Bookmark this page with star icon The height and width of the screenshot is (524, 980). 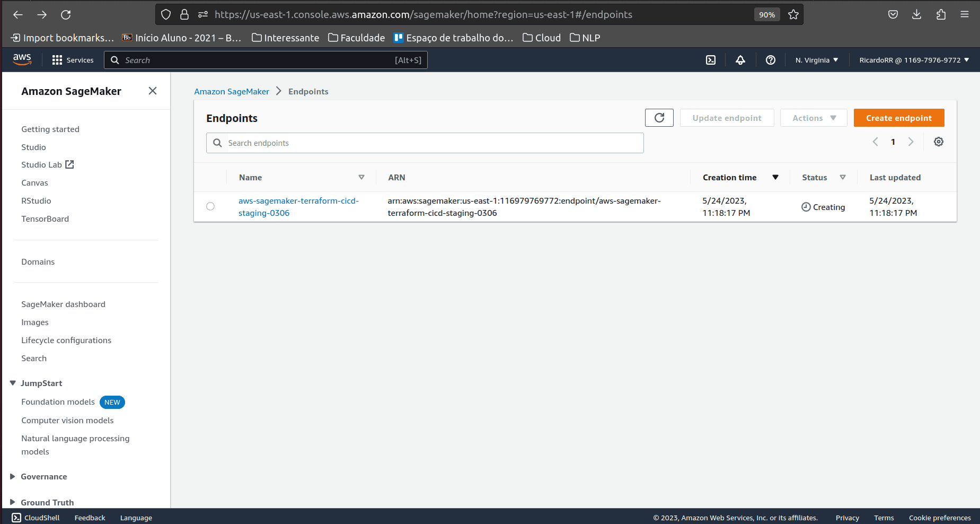tap(793, 15)
